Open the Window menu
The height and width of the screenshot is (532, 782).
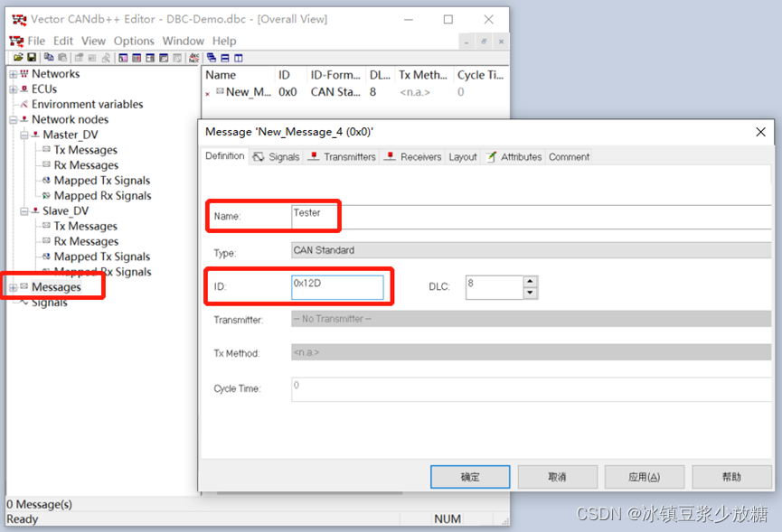tap(183, 41)
